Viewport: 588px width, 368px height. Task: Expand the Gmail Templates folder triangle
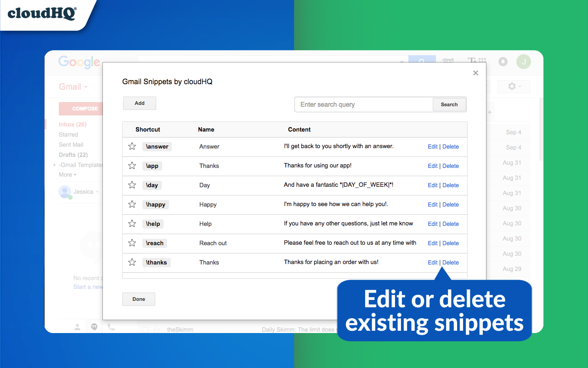pyautogui.click(x=55, y=165)
